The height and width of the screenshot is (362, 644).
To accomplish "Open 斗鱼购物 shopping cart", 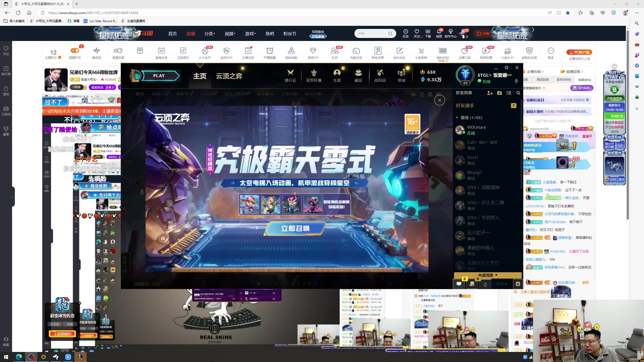I will (x=421, y=53).
